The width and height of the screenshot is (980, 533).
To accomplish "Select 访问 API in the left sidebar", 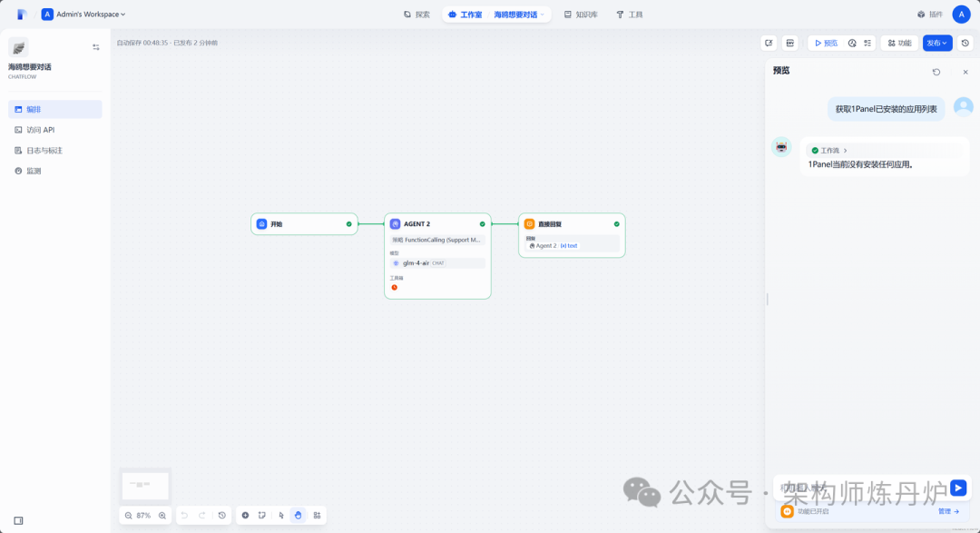I will [x=39, y=129].
